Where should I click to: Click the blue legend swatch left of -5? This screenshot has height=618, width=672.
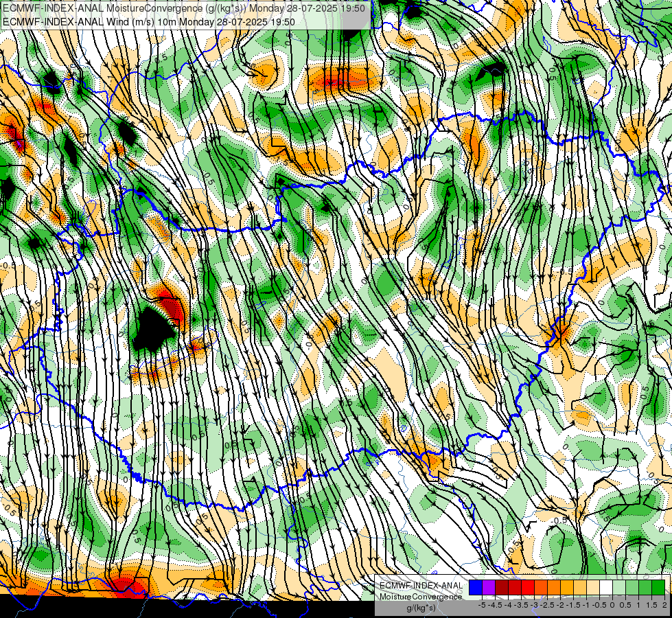476,588
